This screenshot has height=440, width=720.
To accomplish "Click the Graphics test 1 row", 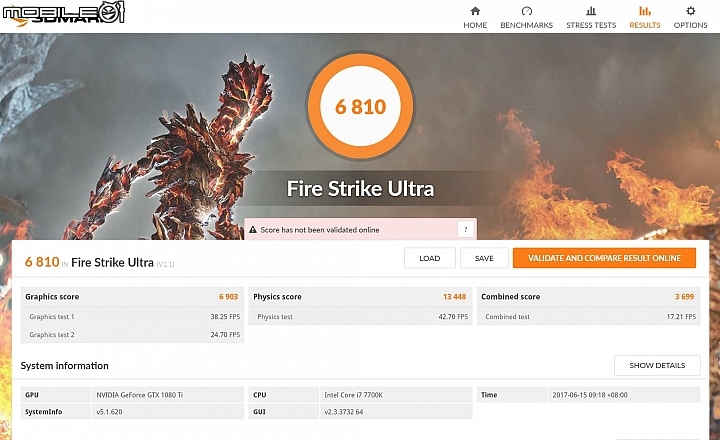I will point(132,316).
